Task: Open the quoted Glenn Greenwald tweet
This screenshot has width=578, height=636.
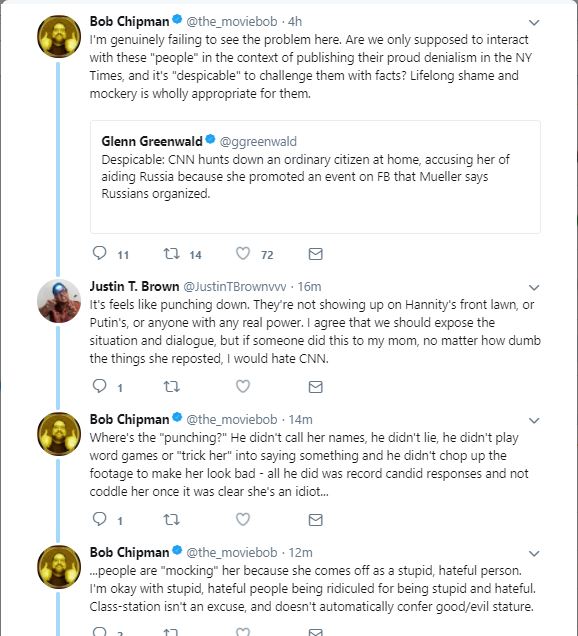Action: [x=315, y=176]
